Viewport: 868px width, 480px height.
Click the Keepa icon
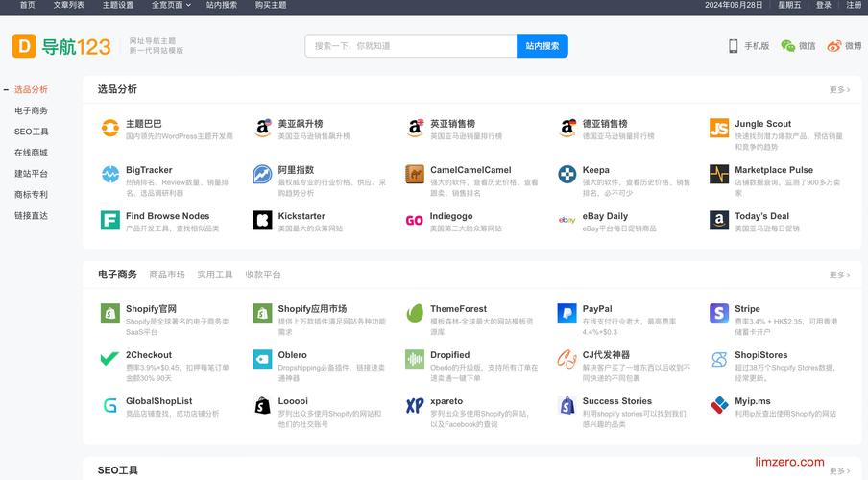(x=567, y=174)
